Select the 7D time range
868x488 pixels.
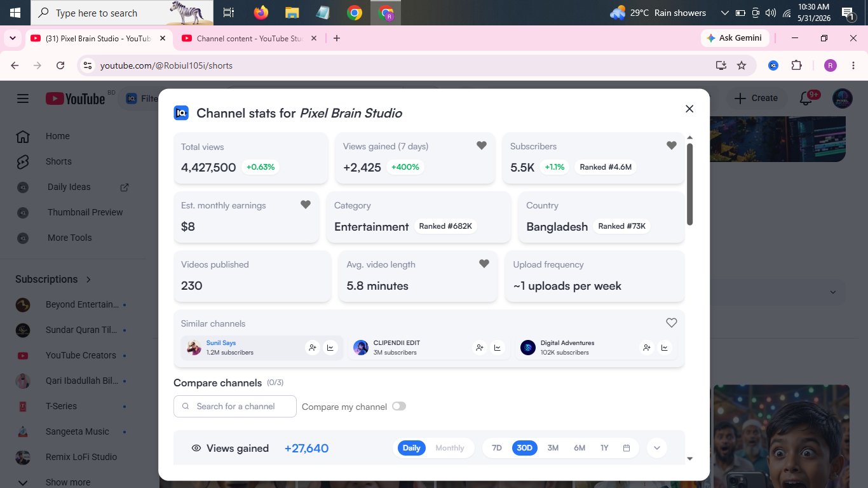pos(497,448)
